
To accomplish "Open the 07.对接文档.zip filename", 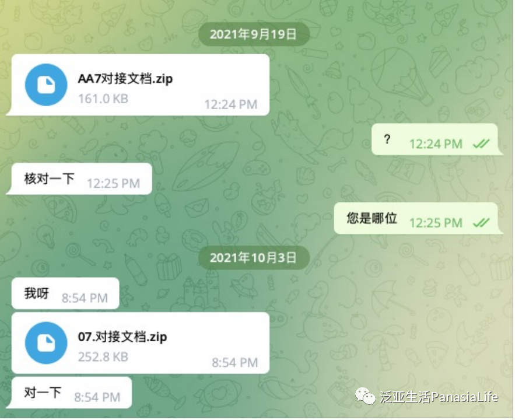I will [x=122, y=337].
